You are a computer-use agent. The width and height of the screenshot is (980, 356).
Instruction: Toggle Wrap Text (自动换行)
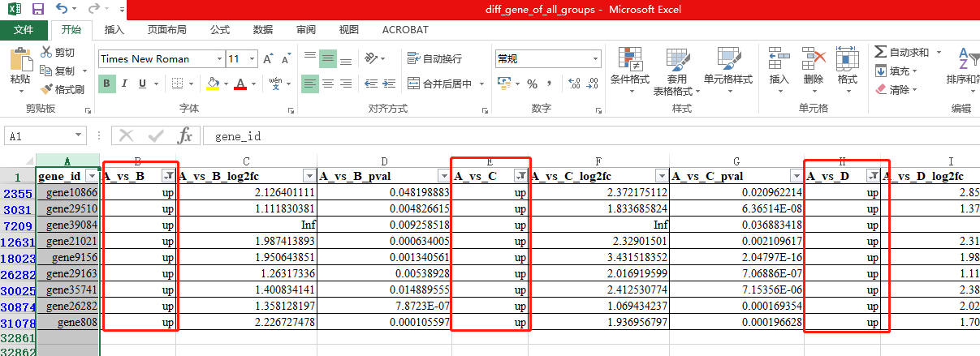pos(435,58)
